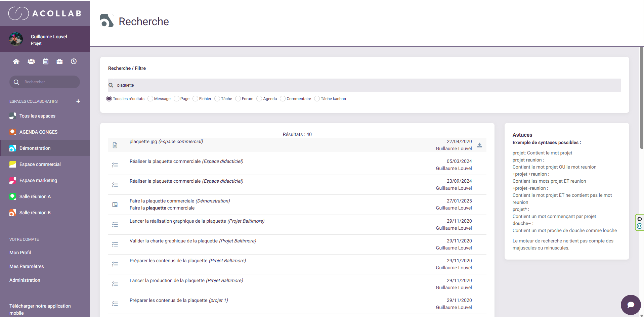The width and height of the screenshot is (644, 317).
Task: Open Tous les espaces
Action: [x=37, y=116]
